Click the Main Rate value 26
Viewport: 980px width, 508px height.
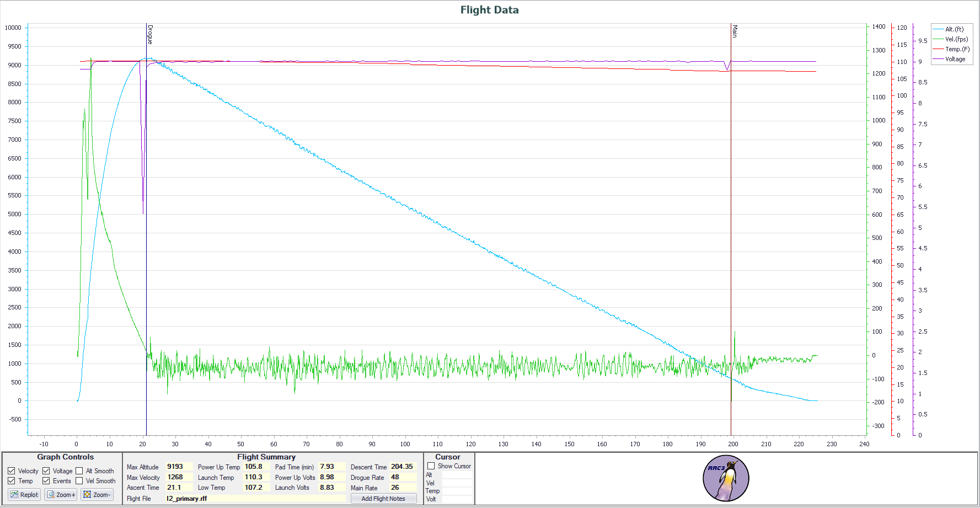coord(403,488)
